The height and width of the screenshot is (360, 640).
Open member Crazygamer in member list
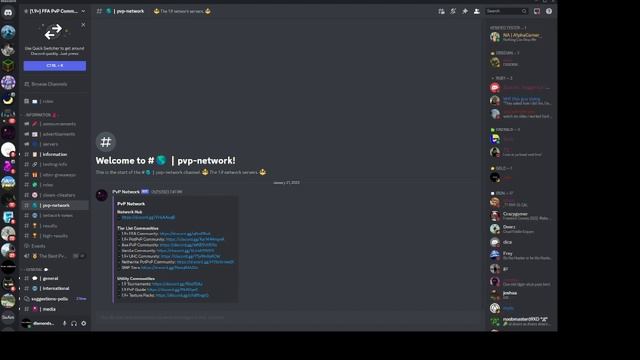click(x=521, y=216)
